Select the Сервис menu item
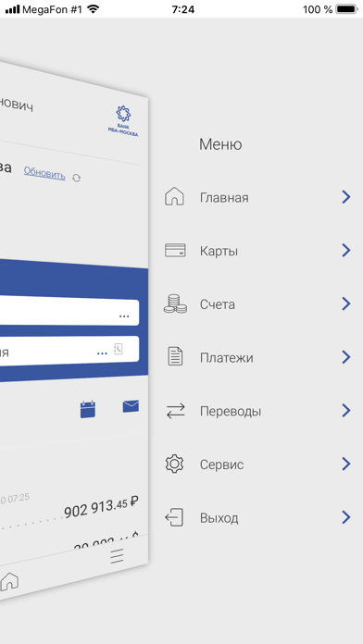The image size is (363, 644). [x=257, y=464]
